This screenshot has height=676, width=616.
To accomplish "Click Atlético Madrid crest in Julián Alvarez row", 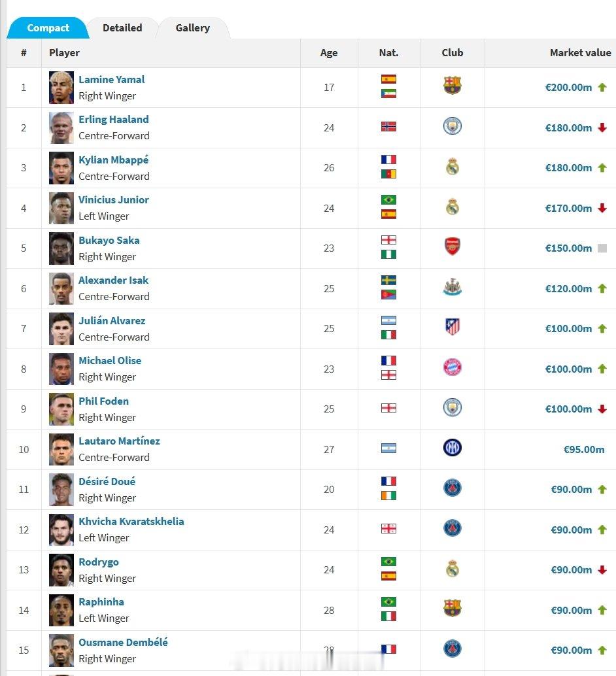I will [452, 327].
